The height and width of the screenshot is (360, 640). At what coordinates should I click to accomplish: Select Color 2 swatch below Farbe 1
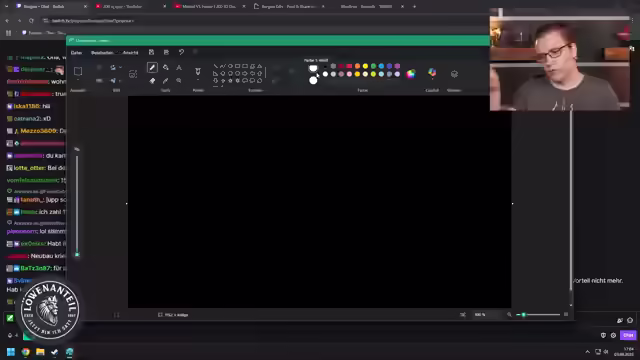pos(313,80)
